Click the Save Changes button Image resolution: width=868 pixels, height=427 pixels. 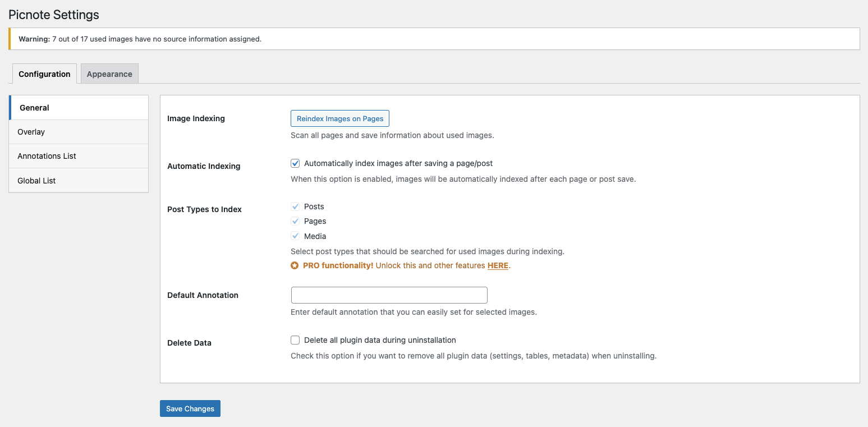190,408
